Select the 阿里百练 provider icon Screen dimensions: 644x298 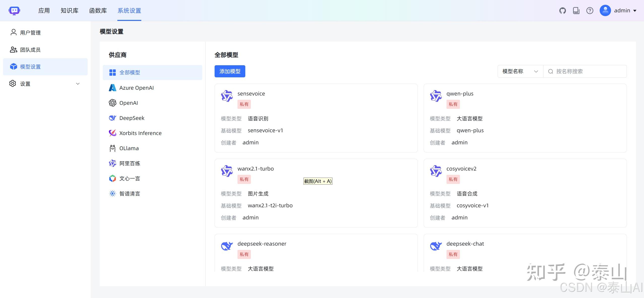click(113, 163)
